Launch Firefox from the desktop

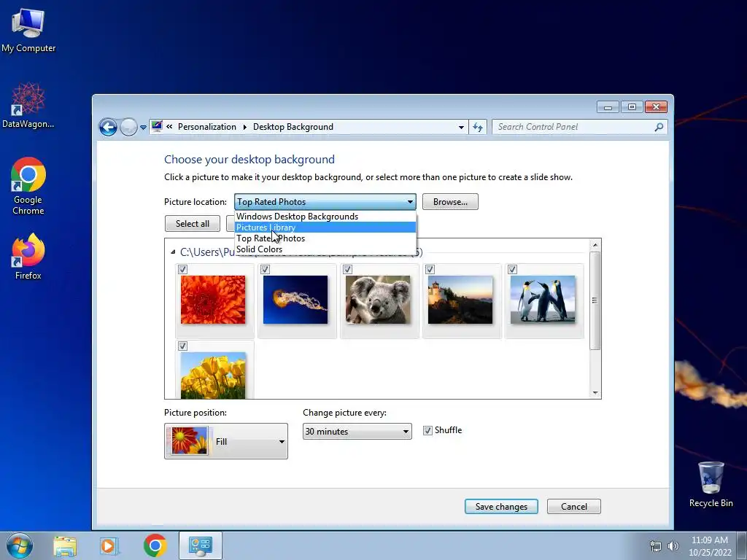click(x=28, y=256)
